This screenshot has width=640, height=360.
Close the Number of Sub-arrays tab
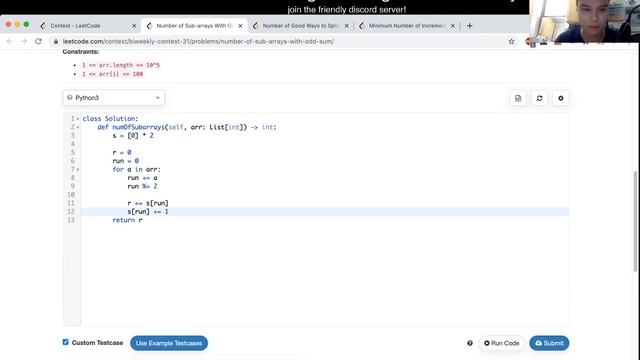coord(240,26)
